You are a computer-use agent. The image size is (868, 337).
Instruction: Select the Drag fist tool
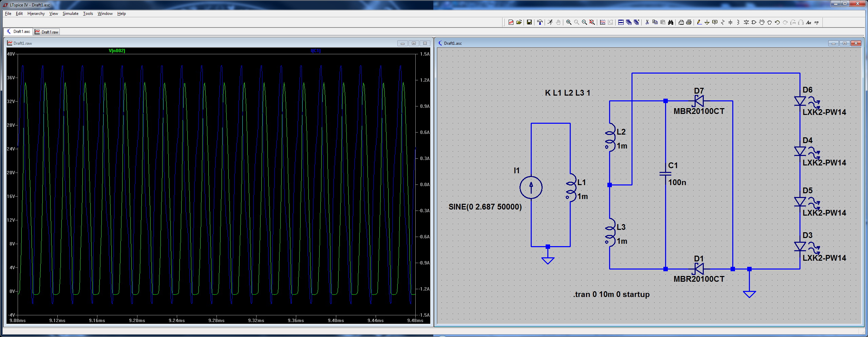coord(770,22)
